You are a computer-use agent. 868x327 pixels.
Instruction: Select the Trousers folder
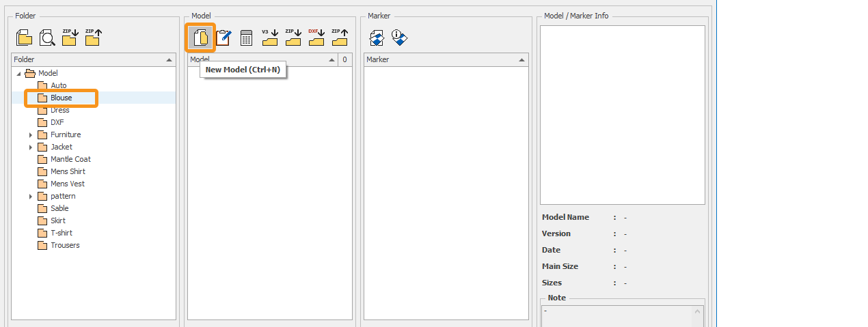tap(65, 245)
